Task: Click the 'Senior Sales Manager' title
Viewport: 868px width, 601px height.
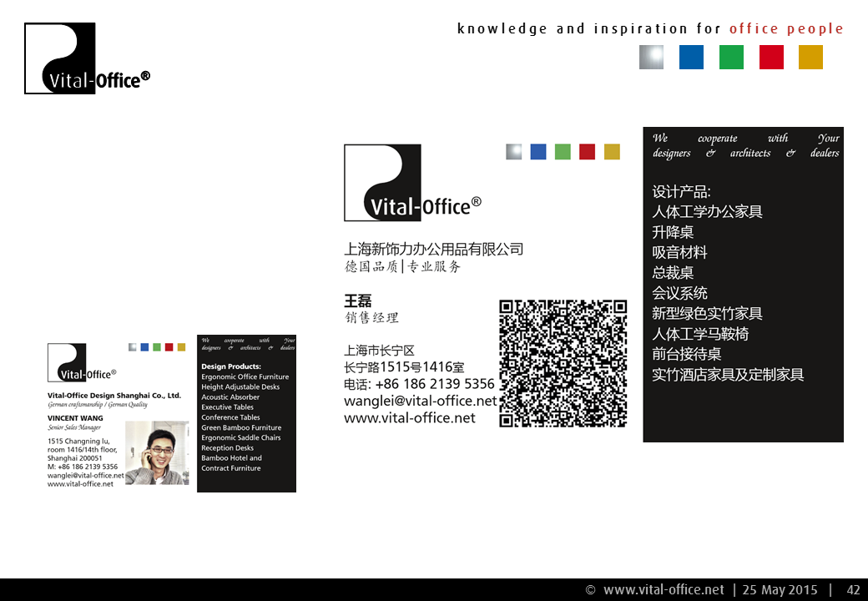Action: tap(74, 427)
